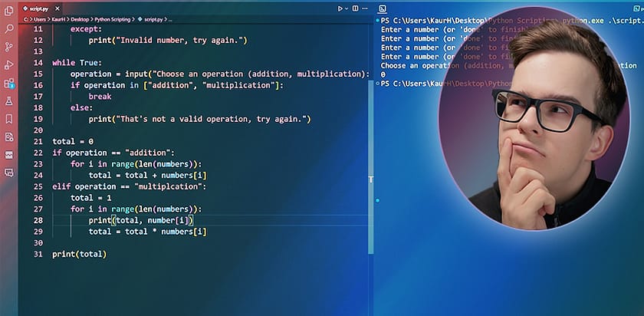Click the 'total = 1' line
The width and height of the screenshot is (644, 316).
tap(90, 198)
